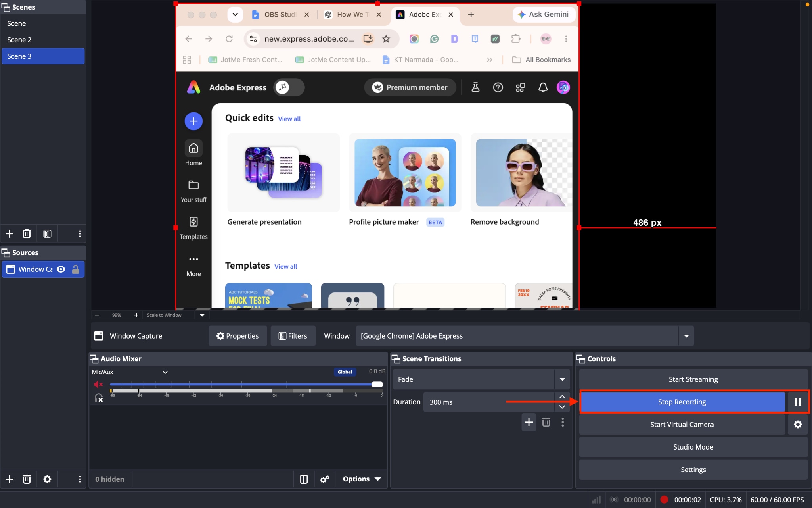812x508 pixels.
Task: Click the Duration 300 ms field
Action: [x=488, y=402]
